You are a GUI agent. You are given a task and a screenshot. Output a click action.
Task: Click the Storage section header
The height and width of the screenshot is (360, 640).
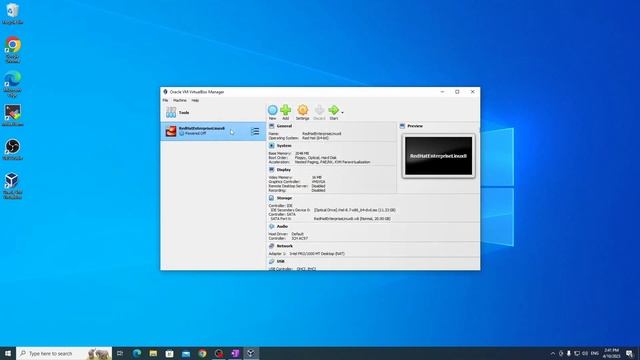(x=284, y=198)
